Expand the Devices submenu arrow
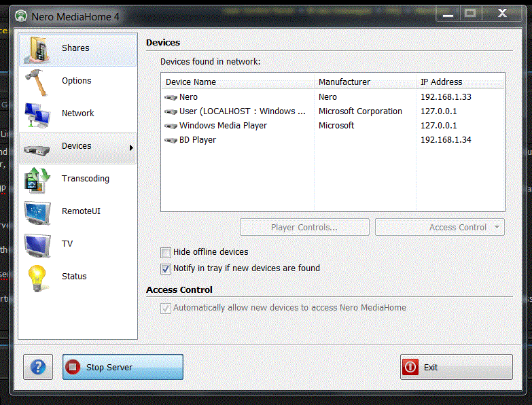 tap(131, 147)
